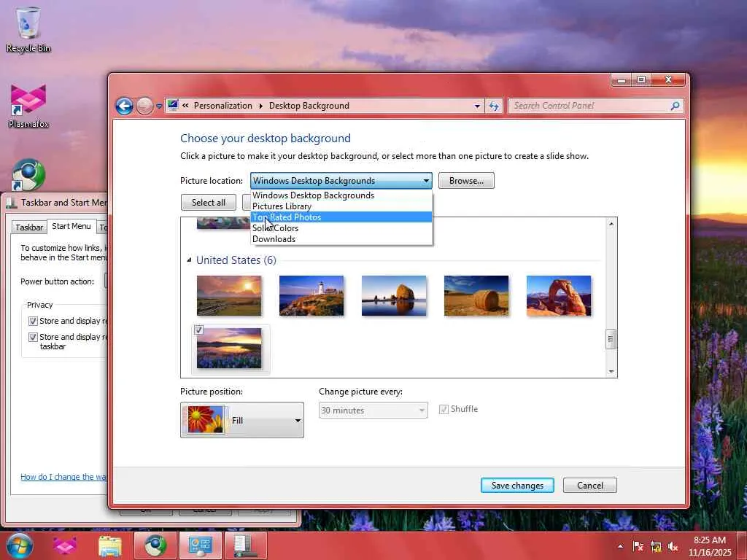The image size is (747, 560).
Task: Open the Recycle Bin desktop icon
Action: click(28, 29)
